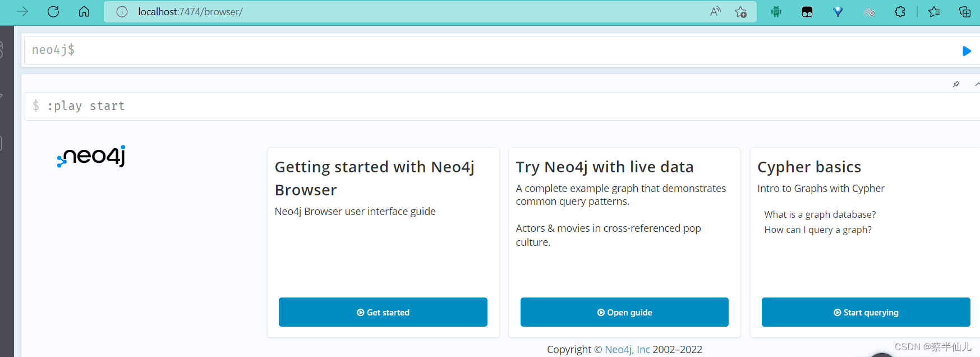Image resolution: width=980 pixels, height=357 pixels.
Task: Go to the browser home page
Action: (84, 12)
